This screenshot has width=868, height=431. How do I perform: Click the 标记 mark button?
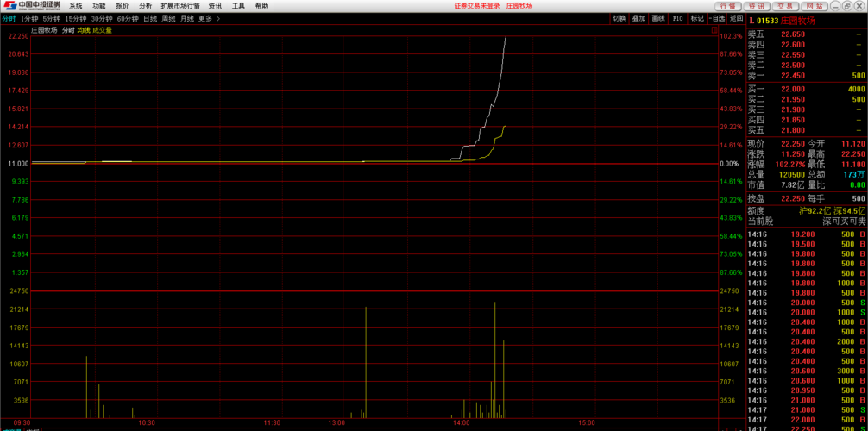[697, 19]
